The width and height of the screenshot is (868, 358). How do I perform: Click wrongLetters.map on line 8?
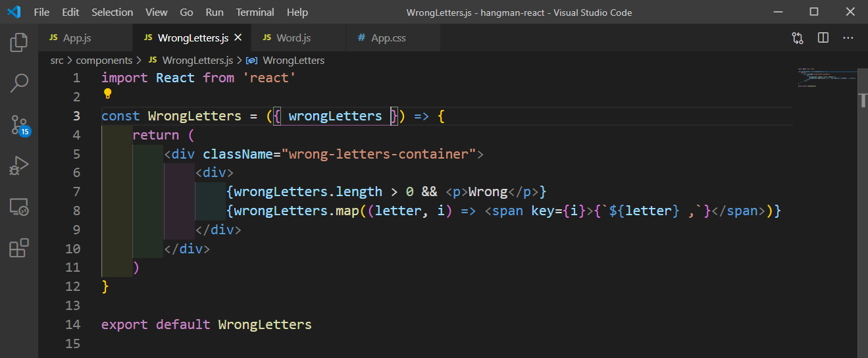click(296, 211)
